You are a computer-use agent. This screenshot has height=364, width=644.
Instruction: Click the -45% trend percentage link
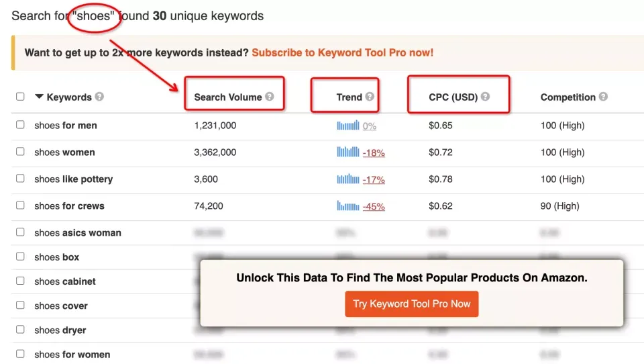point(374,206)
